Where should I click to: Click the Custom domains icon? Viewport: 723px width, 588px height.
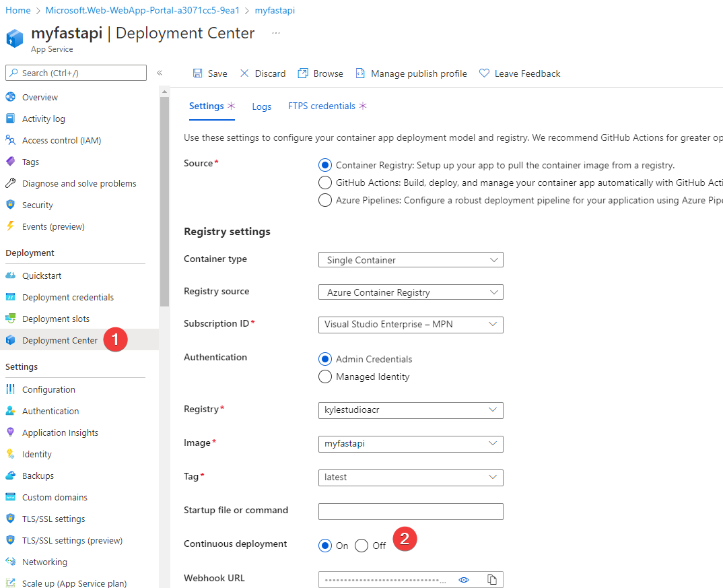coord(10,496)
